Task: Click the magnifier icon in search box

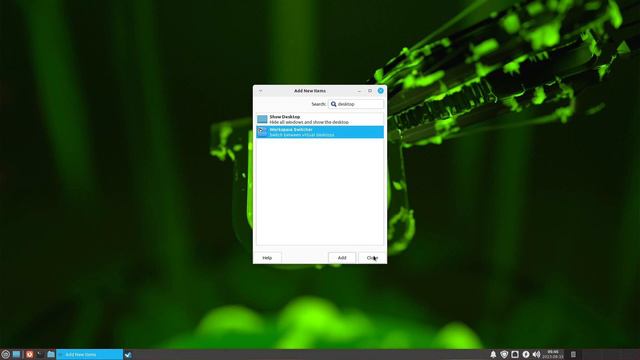Action: click(333, 104)
